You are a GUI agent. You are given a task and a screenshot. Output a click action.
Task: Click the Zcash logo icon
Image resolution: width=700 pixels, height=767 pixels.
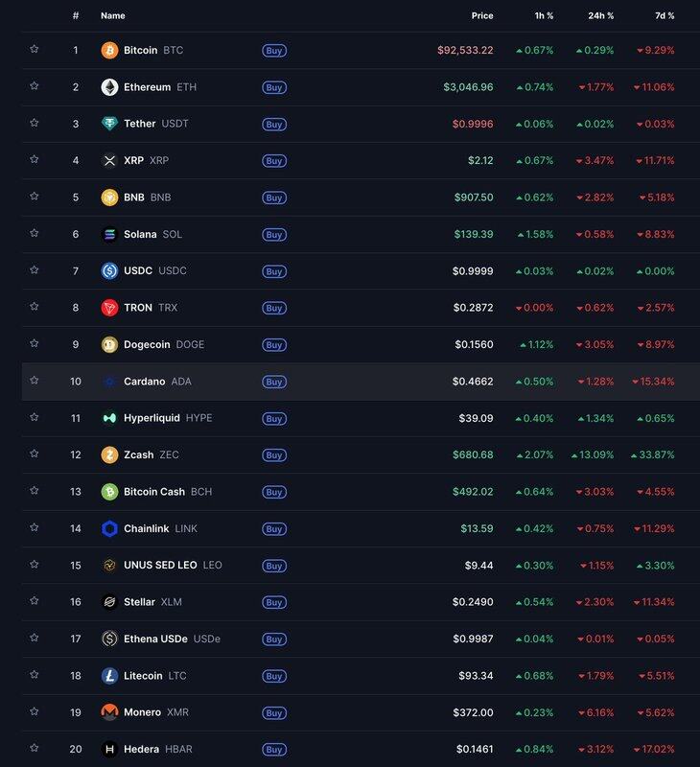[x=109, y=455]
